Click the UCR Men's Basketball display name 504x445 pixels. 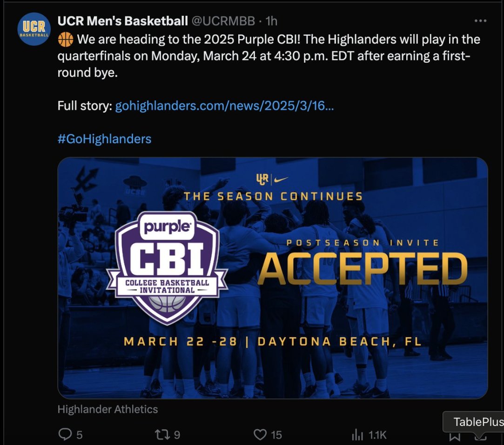pyautogui.click(x=122, y=21)
